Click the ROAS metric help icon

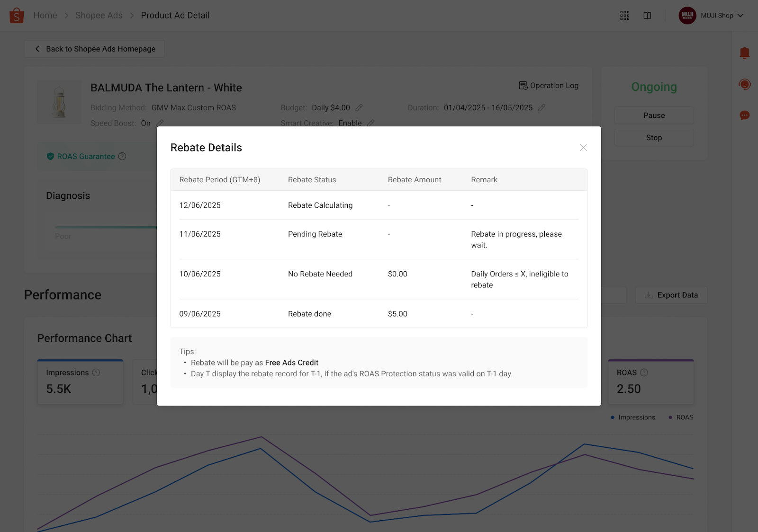644,372
